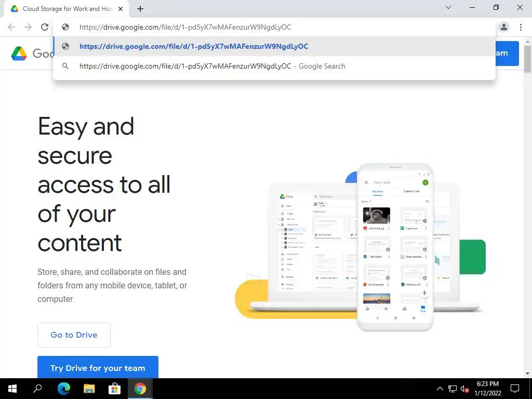
Task: Open Chrome's three-dot menu
Action: click(x=521, y=27)
